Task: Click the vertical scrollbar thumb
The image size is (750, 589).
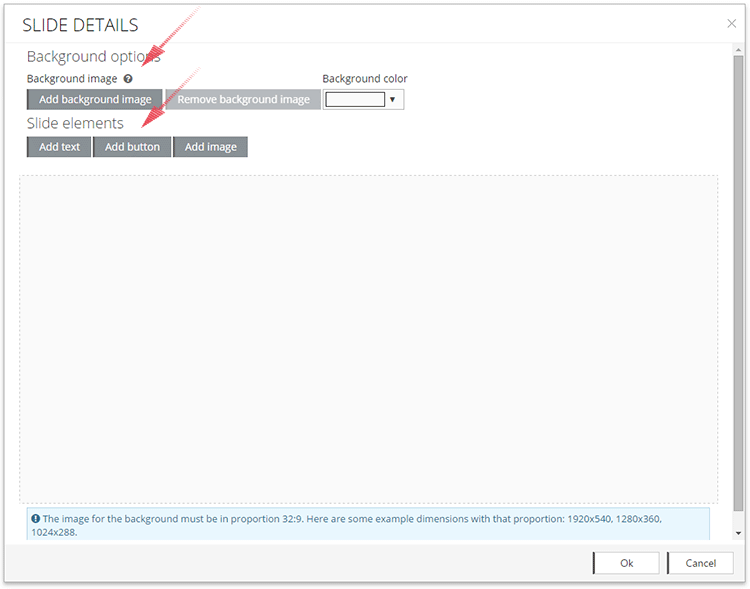Action: pos(738,280)
